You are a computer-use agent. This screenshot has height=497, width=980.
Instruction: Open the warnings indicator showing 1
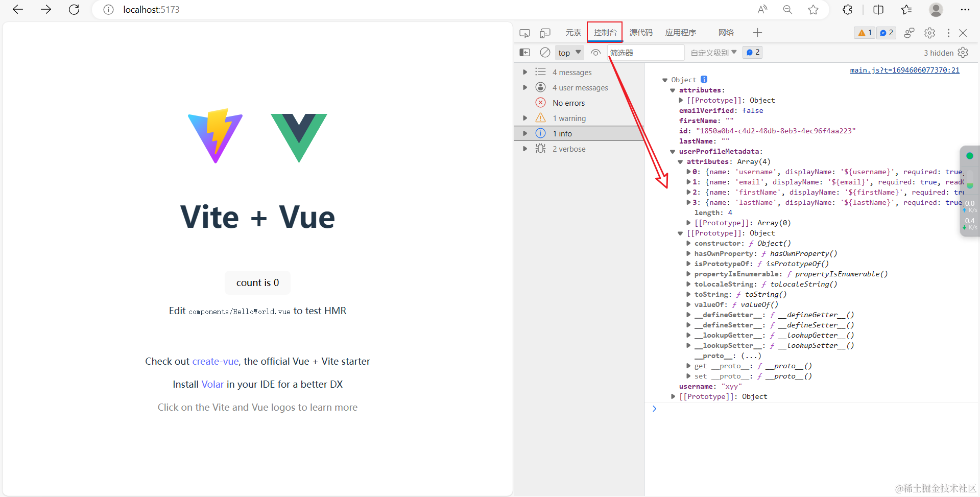click(864, 33)
